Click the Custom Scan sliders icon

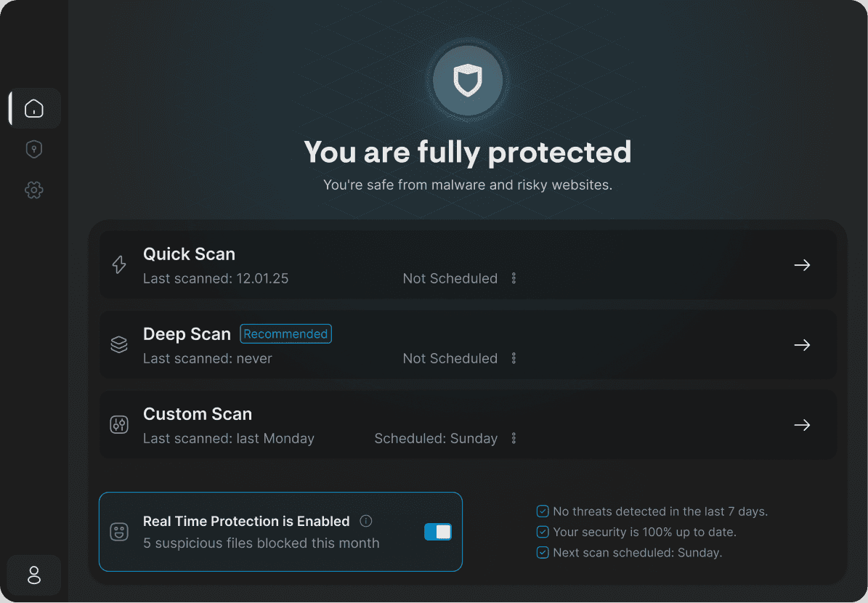[119, 425]
